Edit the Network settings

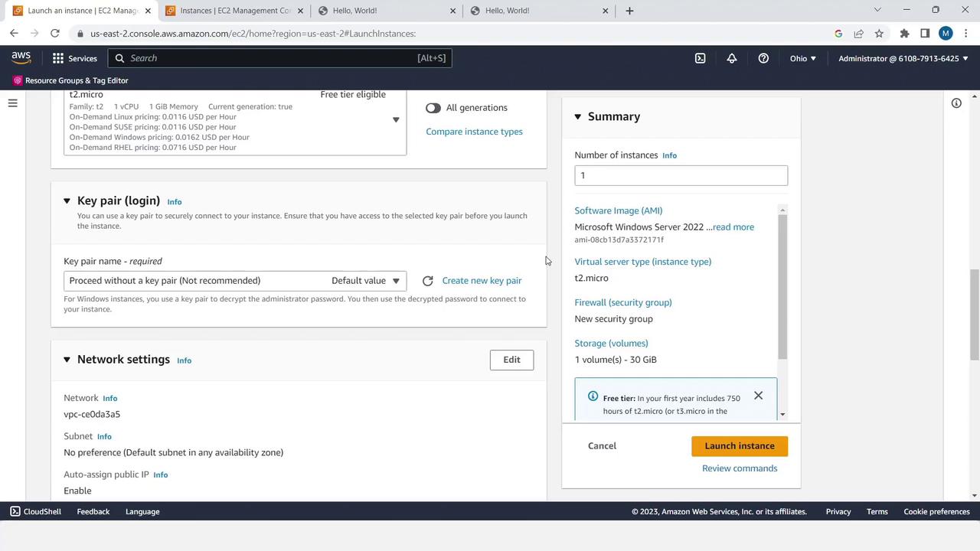click(x=511, y=360)
